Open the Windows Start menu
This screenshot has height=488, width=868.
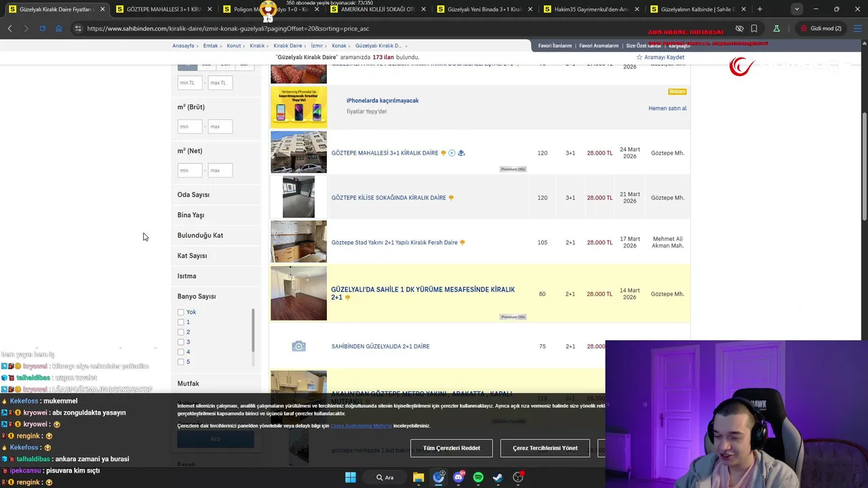pyautogui.click(x=351, y=477)
